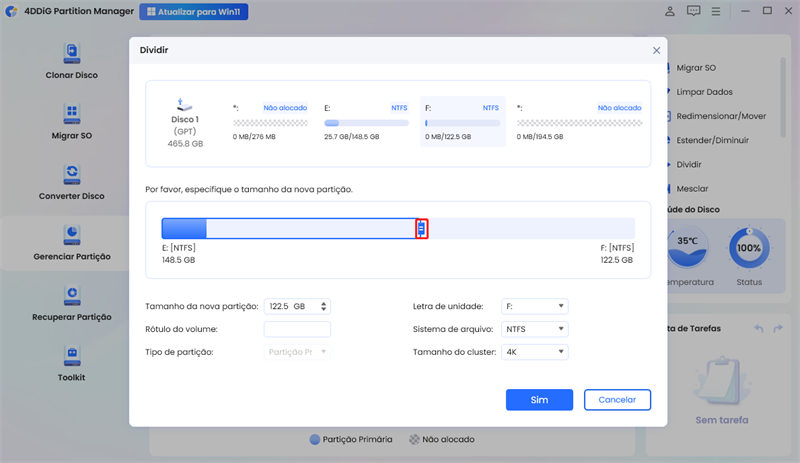Screen dimensions: 800x463
Task: Click the partition divider slider handle
Action: click(421, 229)
